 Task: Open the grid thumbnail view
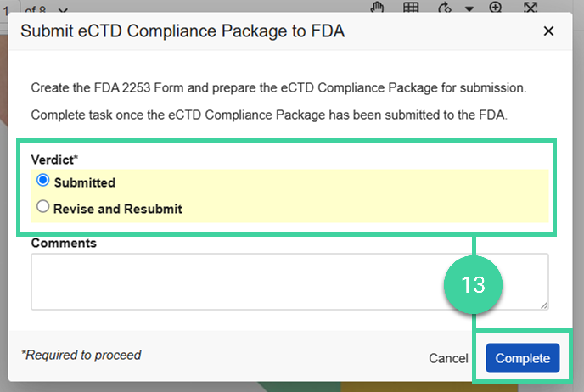[411, 7]
